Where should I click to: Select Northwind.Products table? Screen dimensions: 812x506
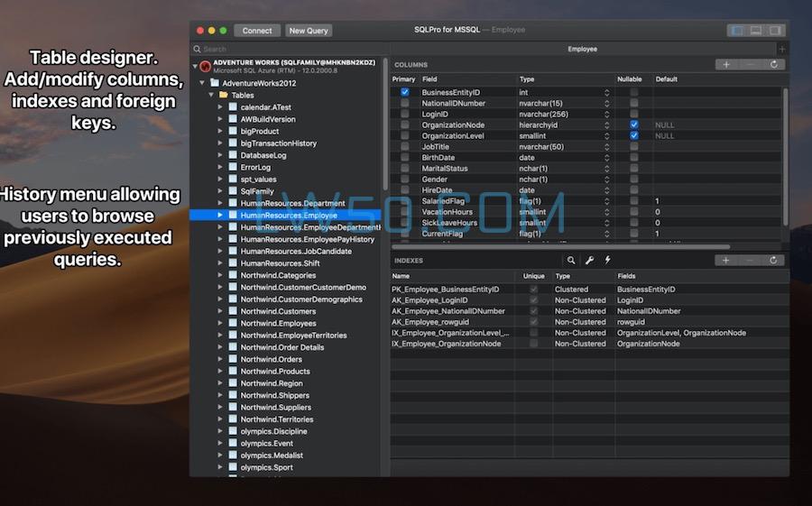275,372
